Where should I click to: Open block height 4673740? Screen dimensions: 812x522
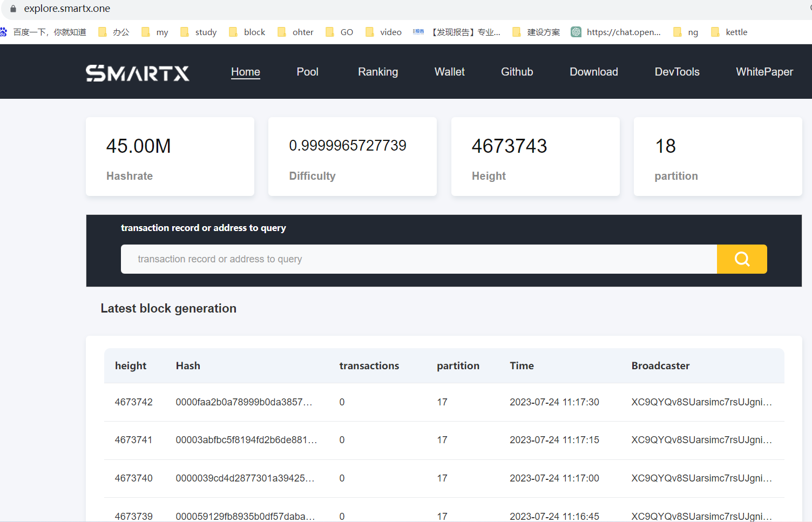(134, 478)
